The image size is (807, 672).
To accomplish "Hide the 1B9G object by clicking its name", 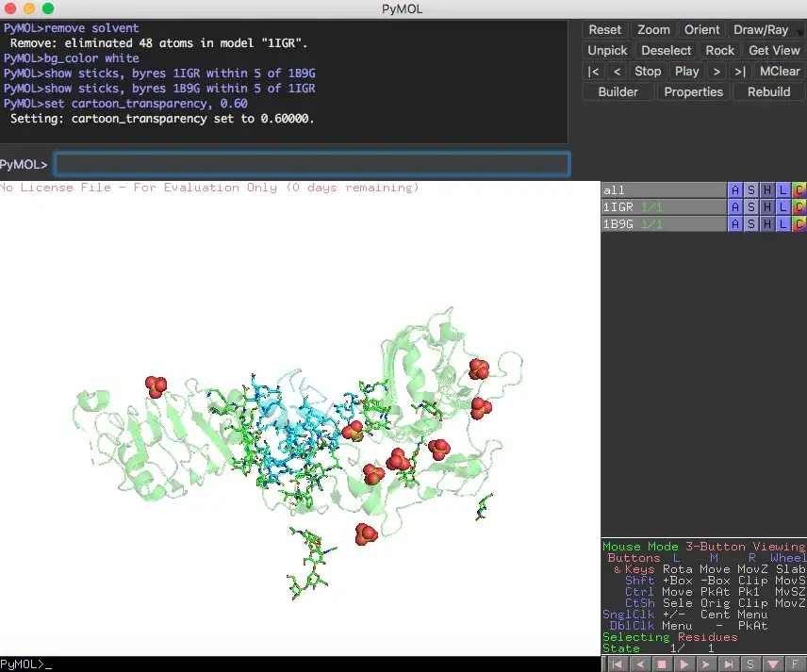I will (622, 223).
